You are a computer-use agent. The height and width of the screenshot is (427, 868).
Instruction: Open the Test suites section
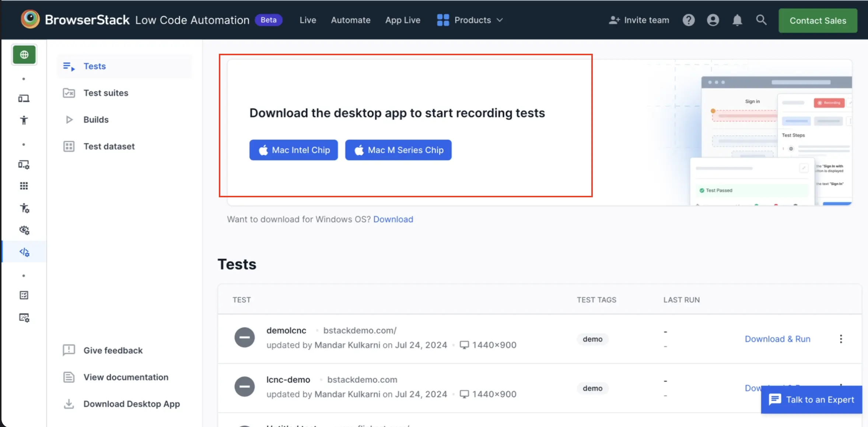[x=106, y=93]
